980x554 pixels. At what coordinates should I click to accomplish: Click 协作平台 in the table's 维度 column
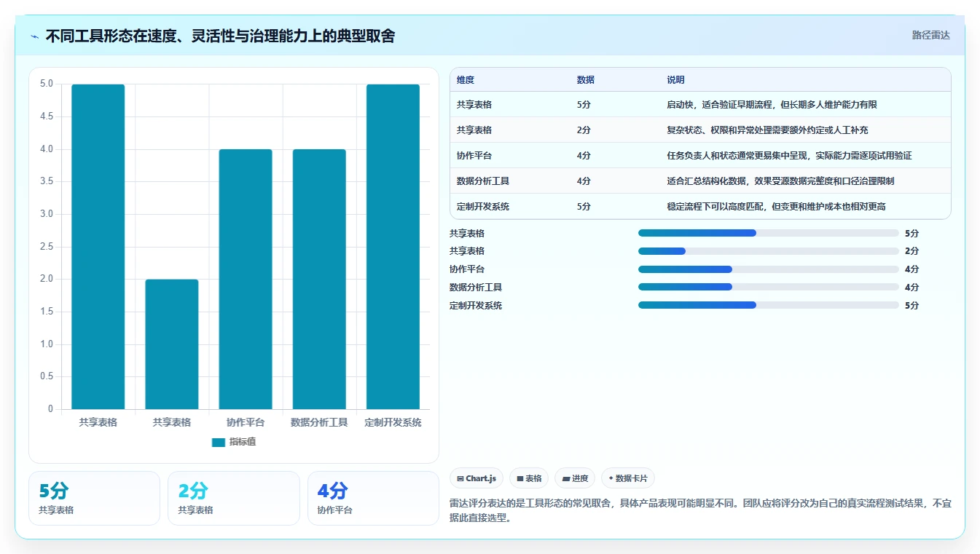pos(474,156)
